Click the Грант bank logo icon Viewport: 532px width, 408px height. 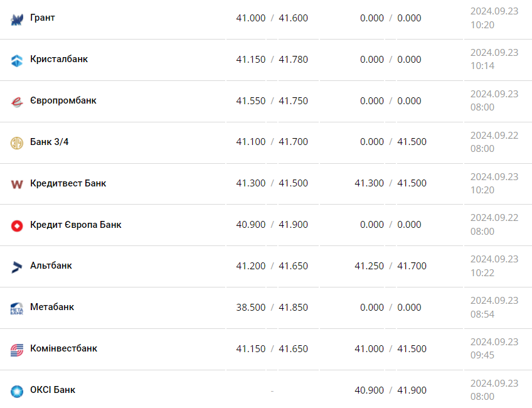[x=17, y=19]
